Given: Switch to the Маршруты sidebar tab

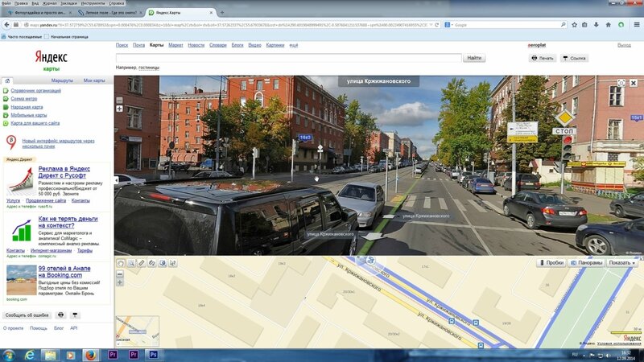Looking at the screenshot, I should point(62,80).
